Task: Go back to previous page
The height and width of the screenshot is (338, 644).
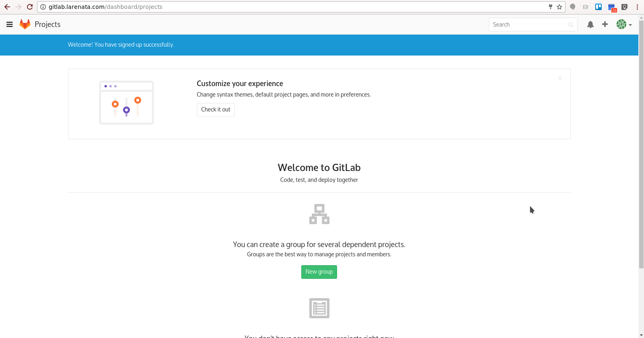Action: (7, 7)
